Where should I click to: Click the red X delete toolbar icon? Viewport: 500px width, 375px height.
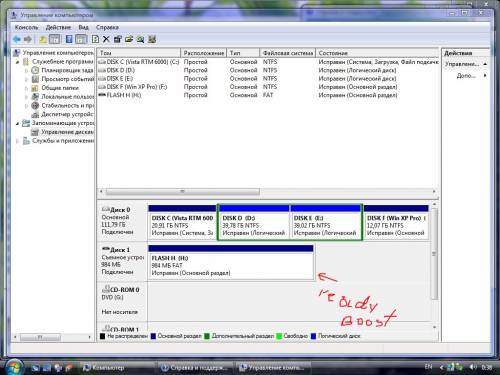[106, 39]
